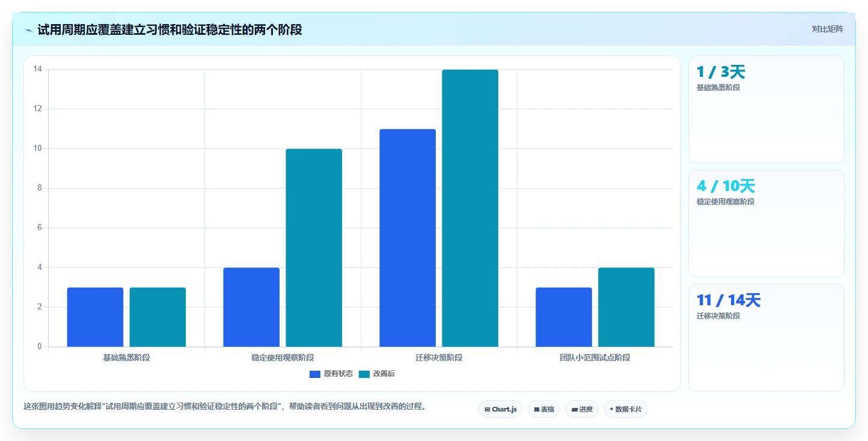Select the 数据卡片 tag

click(x=626, y=409)
